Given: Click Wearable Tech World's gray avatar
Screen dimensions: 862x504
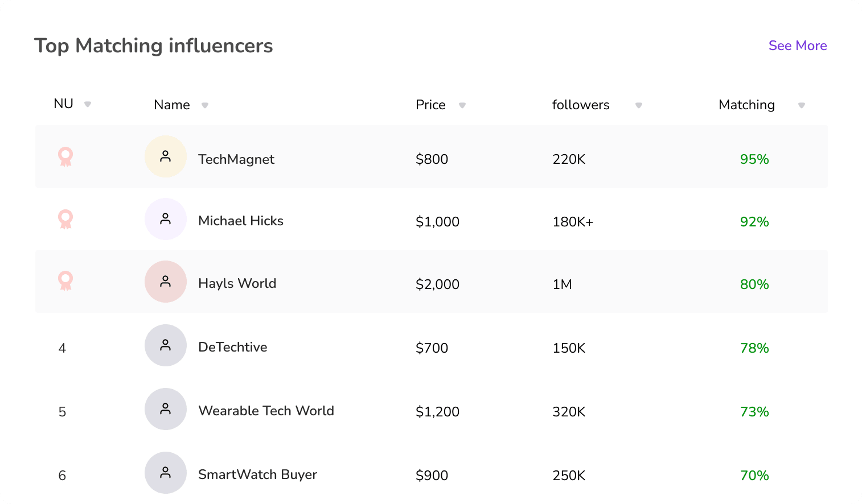Looking at the screenshot, I should point(166,409).
